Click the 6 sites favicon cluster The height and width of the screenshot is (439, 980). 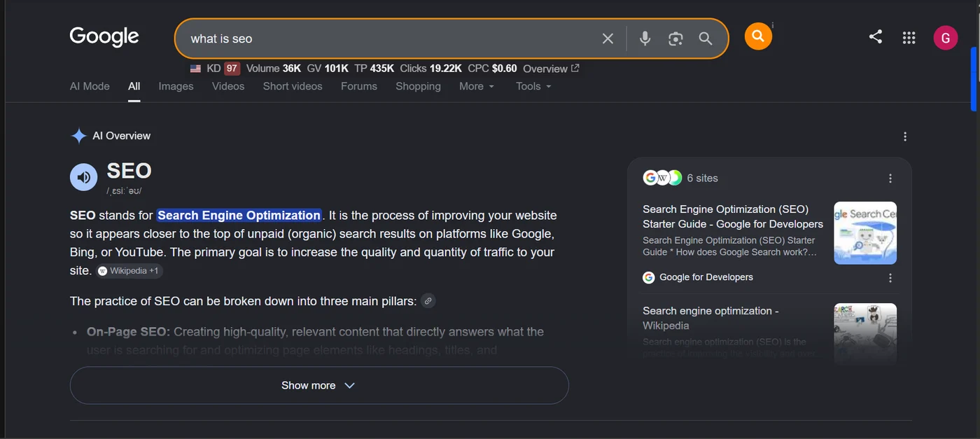coord(662,178)
